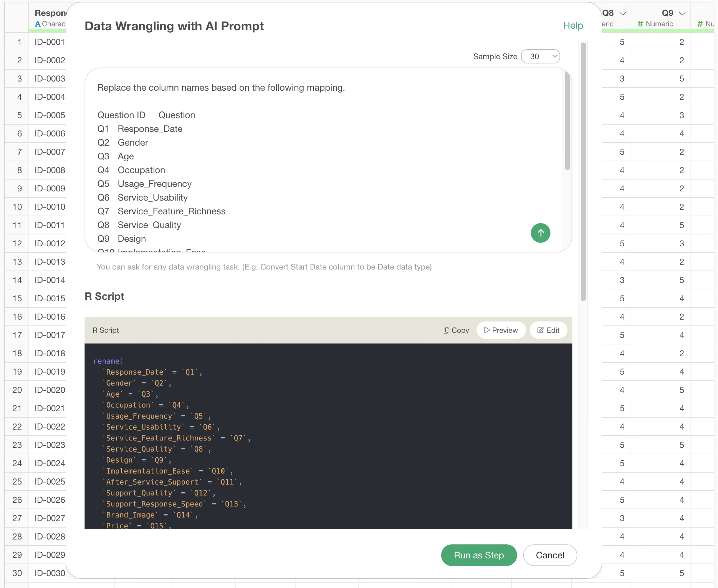Viewport: 718px width, 588px height.
Task: Click the Copy script icon
Action: coord(446,330)
